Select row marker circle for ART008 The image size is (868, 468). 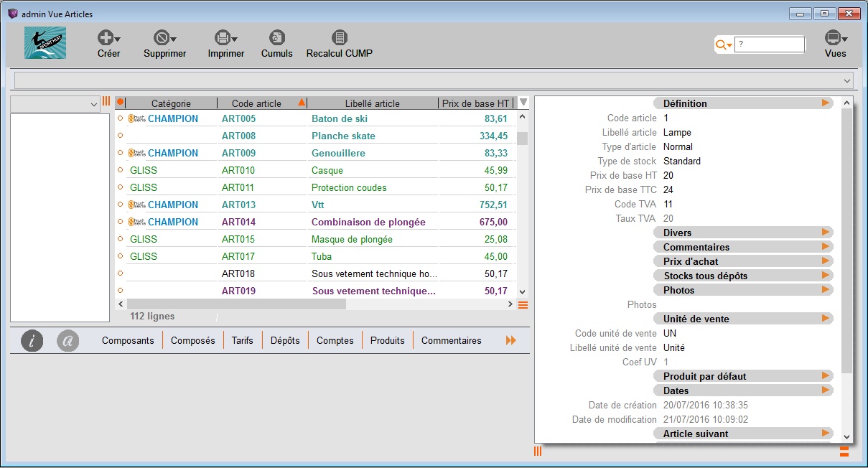point(120,136)
